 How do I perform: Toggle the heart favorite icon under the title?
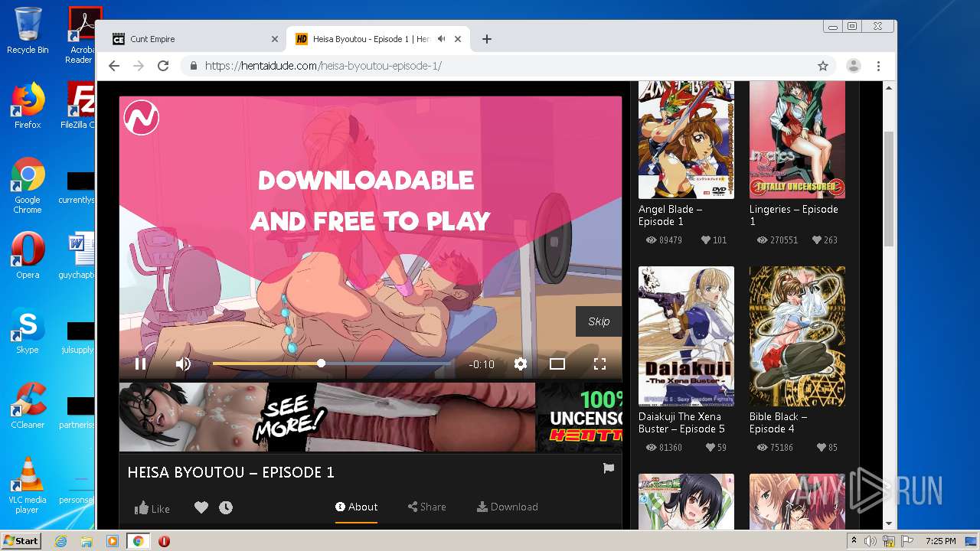pyautogui.click(x=201, y=507)
